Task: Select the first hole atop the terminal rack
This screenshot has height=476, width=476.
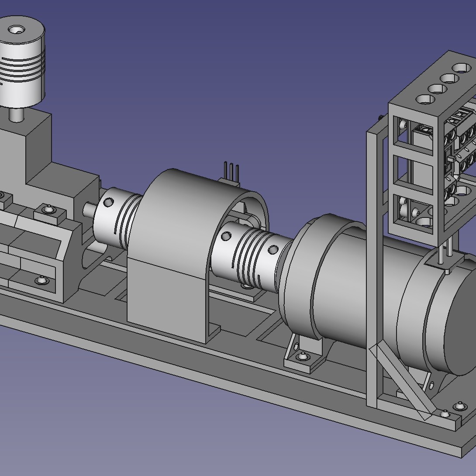Action: [425, 99]
